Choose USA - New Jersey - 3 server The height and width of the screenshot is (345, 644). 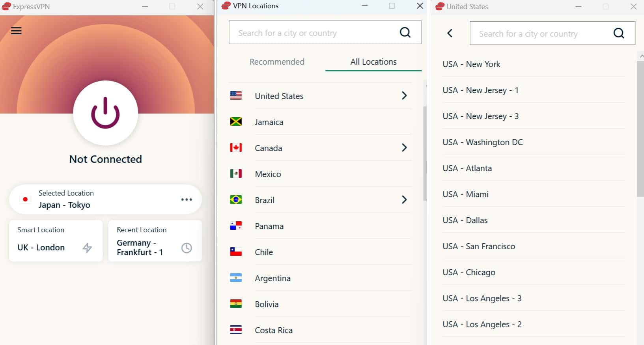534,116
